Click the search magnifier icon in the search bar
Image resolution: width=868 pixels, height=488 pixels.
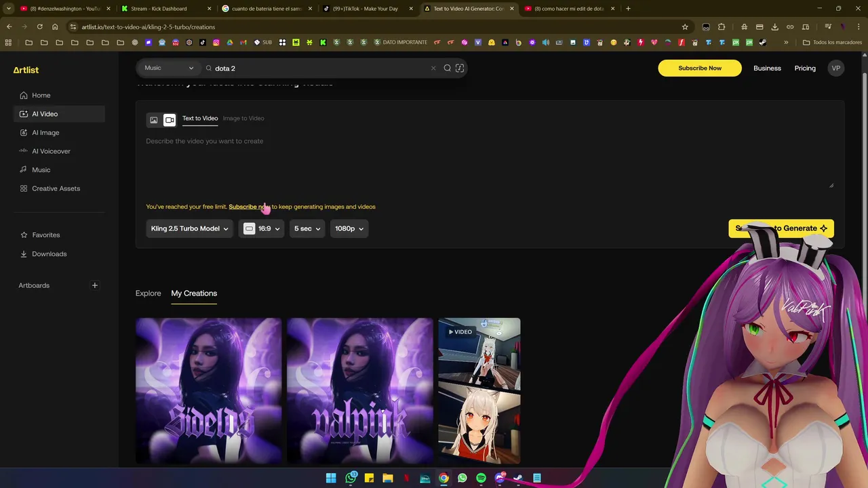(x=448, y=68)
